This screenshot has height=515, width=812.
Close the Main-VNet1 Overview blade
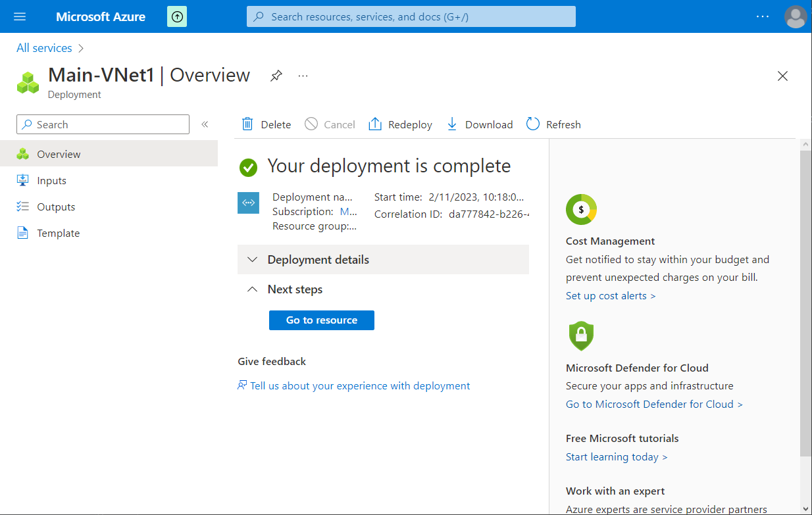782,76
